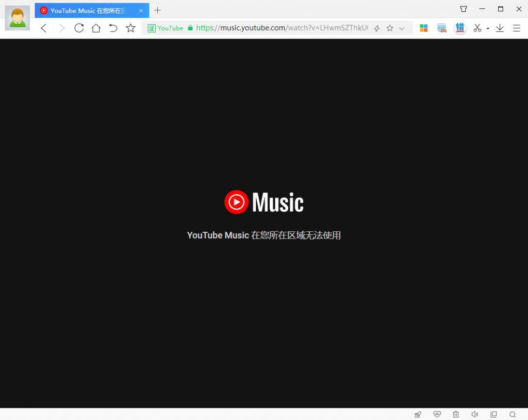Open the zoom magnifier in status bar
This screenshot has height=420, width=528.
513,415
